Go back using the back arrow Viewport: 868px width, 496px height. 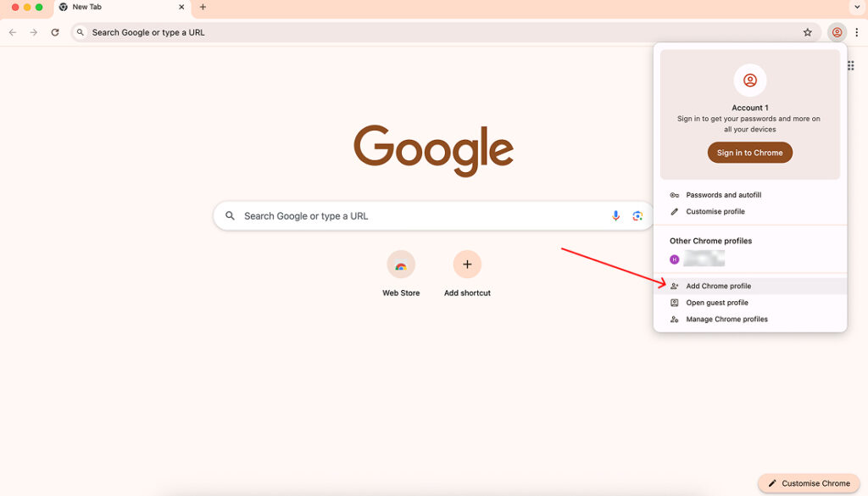point(13,32)
